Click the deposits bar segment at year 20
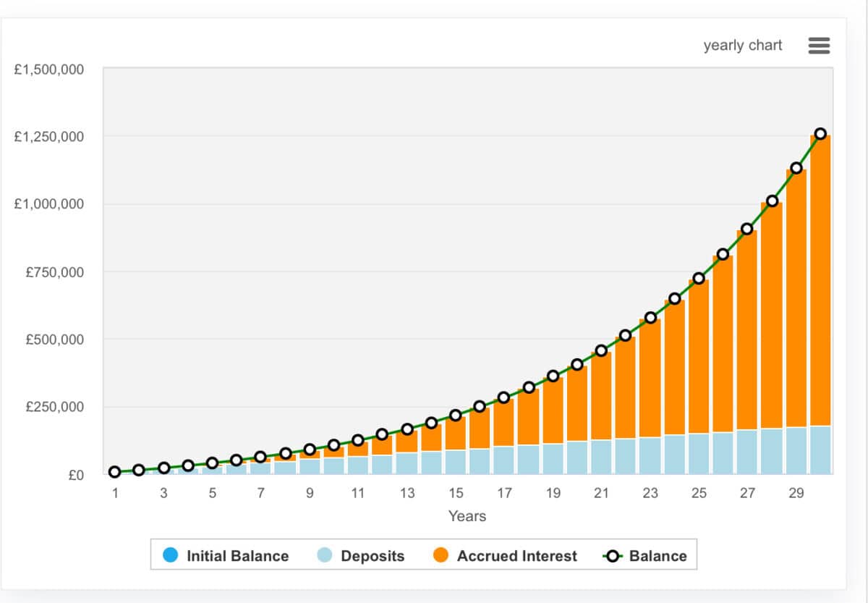The image size is (868, 603). pos(576,456)
